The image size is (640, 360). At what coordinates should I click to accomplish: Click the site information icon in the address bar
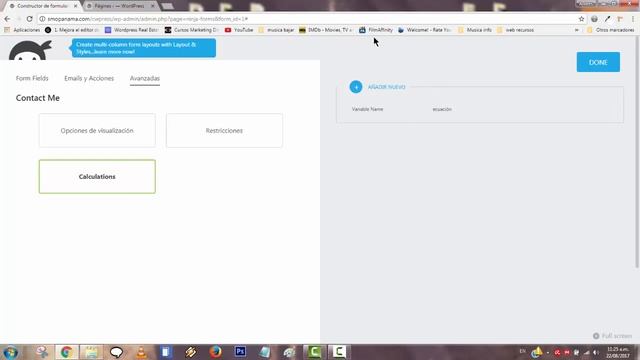pyautogui.click(x=42, y=19)
